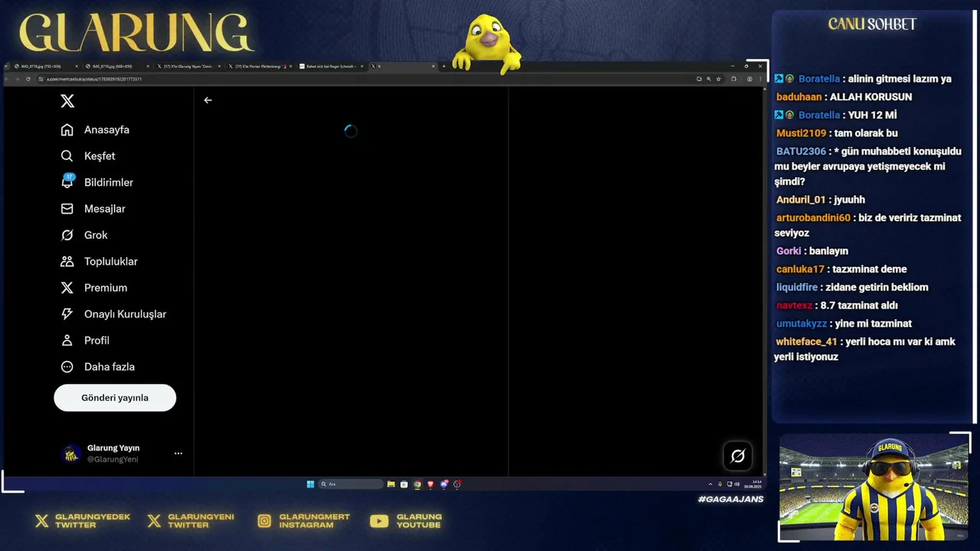Screen dimensions: 980x551
Task: Click the Grok label in sidebar
Action: point(96,235)
